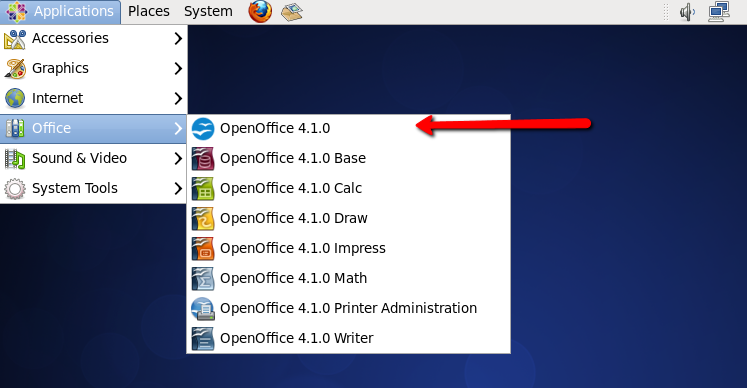
Task: Click the blue OpenOffice 4.1.0 suite icon
Action: pyautogui.click(x=203, y=129)
